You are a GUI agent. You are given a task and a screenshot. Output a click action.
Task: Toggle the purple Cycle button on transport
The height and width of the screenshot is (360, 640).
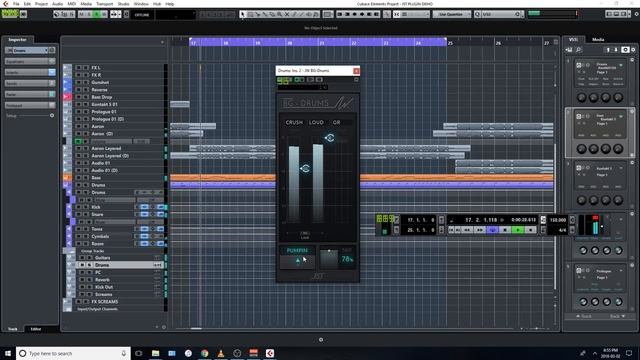tap(493, 230)
